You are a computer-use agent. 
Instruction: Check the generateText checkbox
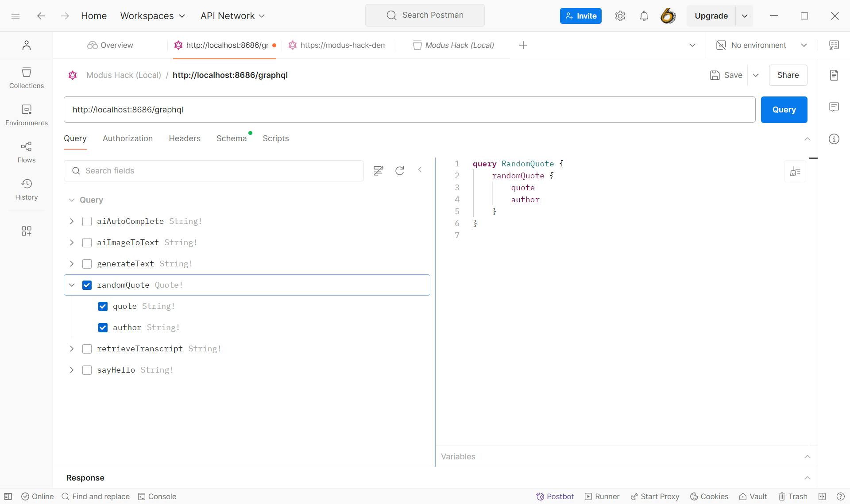click(87, 264)
